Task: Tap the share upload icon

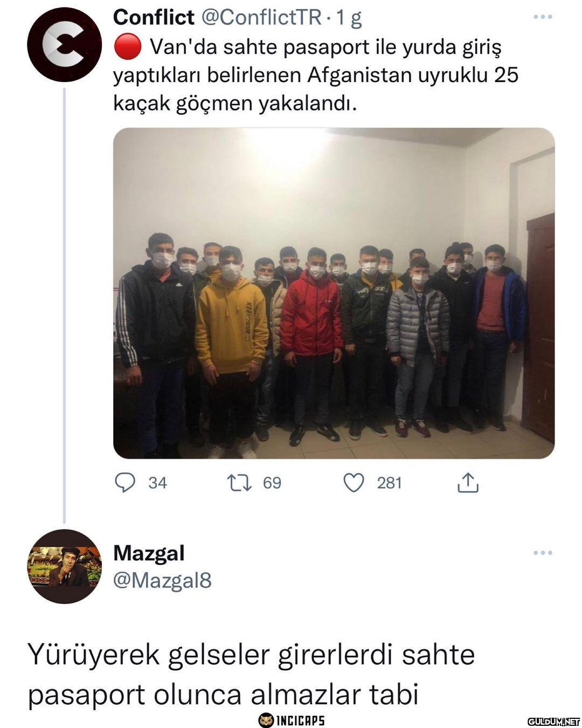Action: 468,483
